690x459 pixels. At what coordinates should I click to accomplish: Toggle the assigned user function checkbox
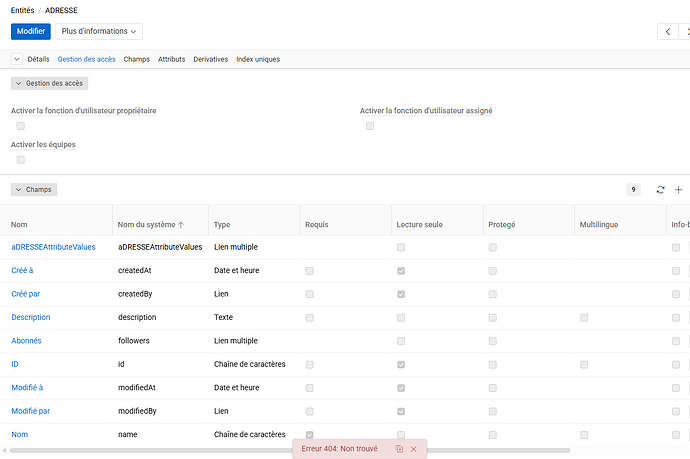[x=370, y=126]
